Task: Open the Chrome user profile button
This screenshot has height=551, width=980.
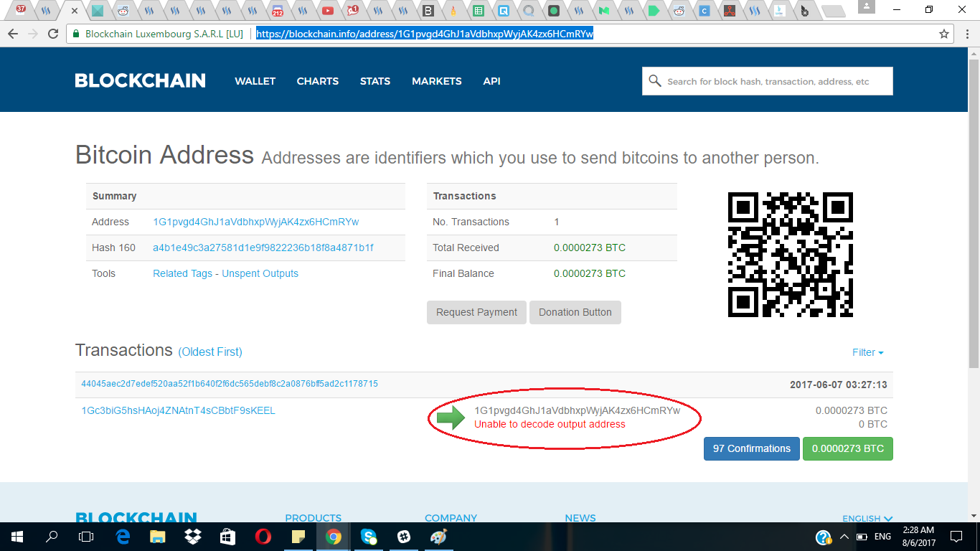Action: pos(867,7)
